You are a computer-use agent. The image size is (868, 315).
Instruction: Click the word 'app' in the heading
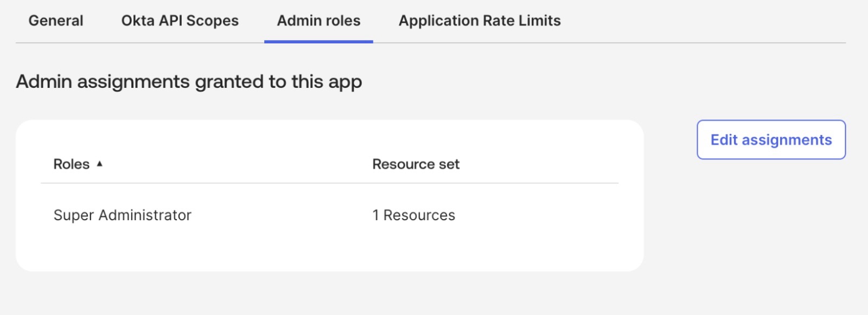coord(345,82)
